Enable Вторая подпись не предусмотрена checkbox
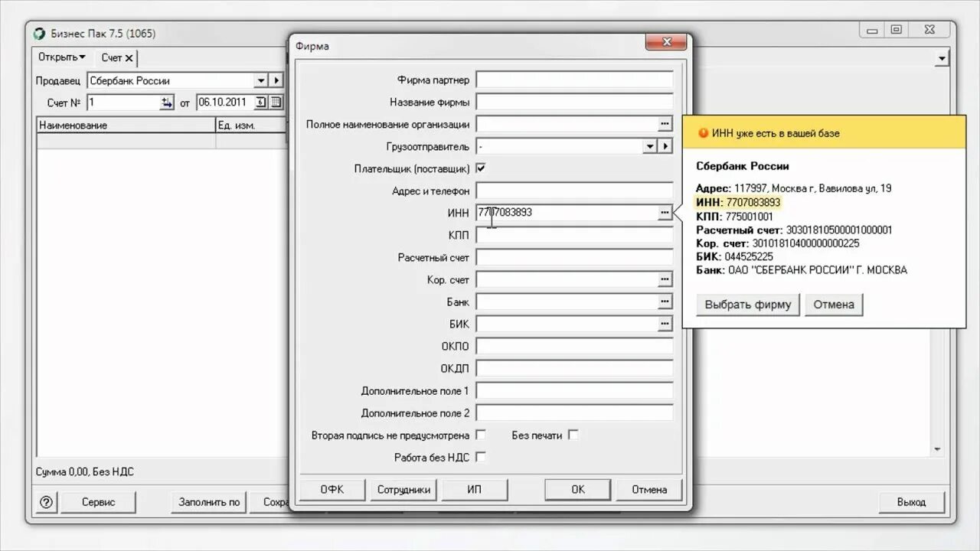The height and width of the screenshot is (551, 980). point(481,435)
